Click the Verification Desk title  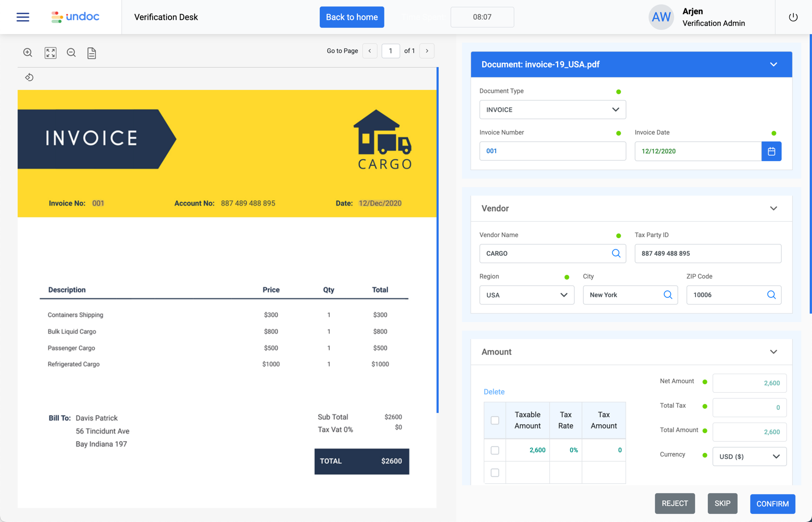coord(166,17)
